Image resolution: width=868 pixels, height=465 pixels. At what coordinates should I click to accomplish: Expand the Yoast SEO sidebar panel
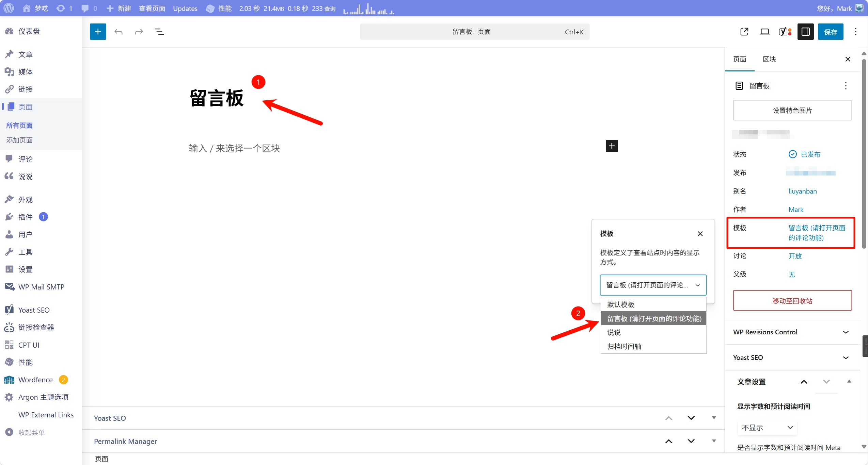pos(792,358)
